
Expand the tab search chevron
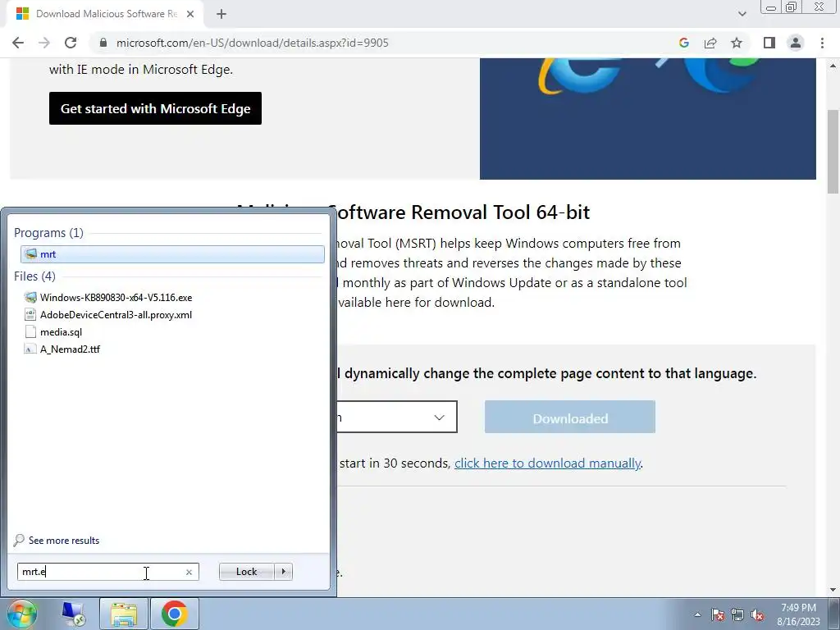point(742,14)
